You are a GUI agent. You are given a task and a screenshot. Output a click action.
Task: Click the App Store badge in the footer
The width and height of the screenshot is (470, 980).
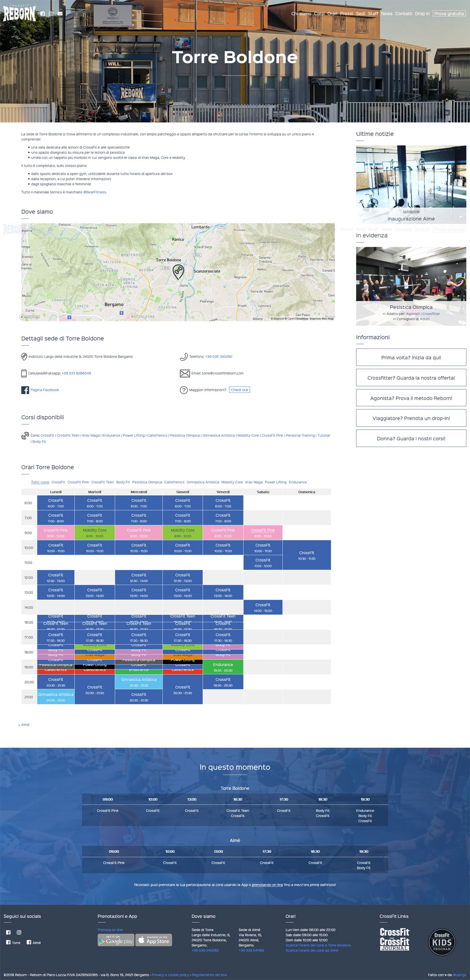click(x=154, y=940)
